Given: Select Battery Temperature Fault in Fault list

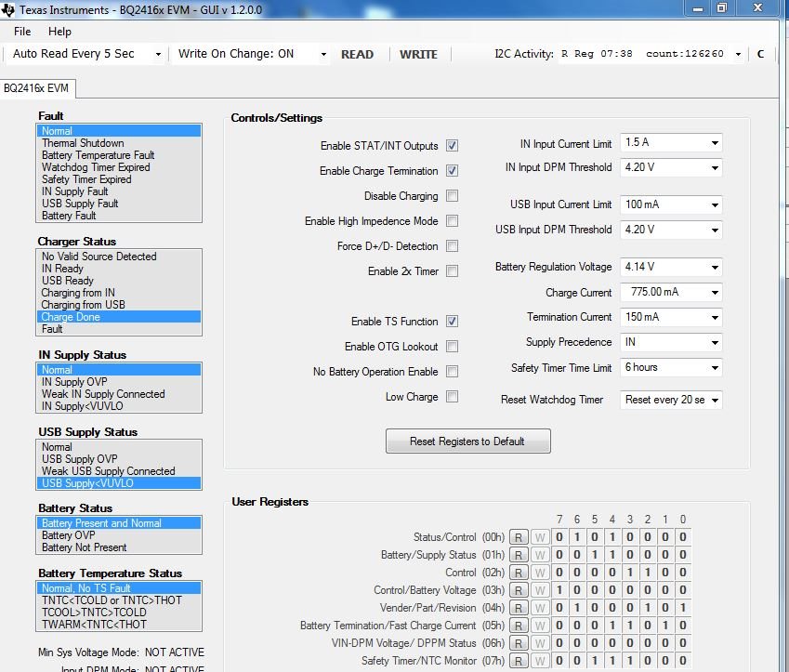Looking at the screenshot, I should 119,155.
